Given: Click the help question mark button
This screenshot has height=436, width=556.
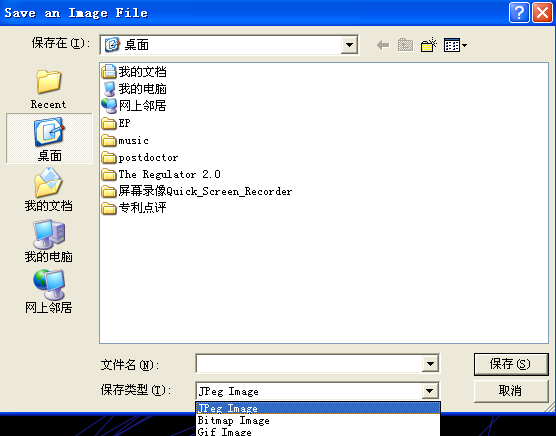Looking at the screenshot, I should click(x=519, y=13).
